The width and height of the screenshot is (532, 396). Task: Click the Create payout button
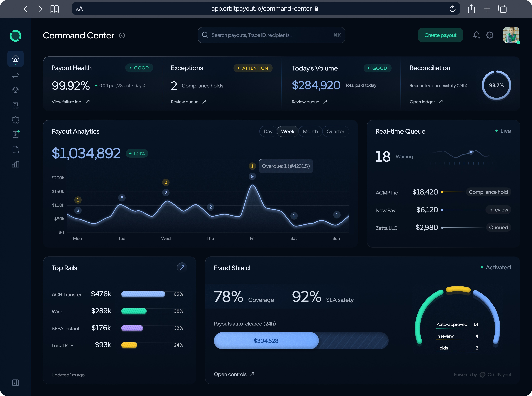click(440, 35)
